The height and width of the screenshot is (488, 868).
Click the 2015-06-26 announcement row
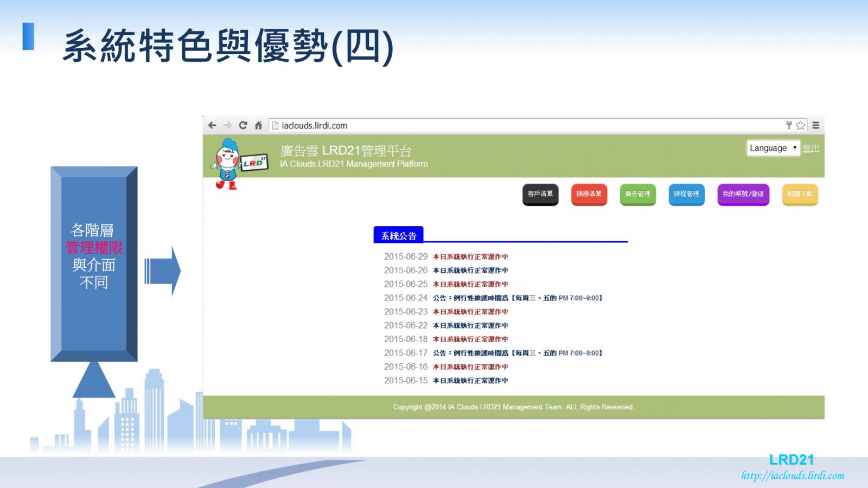[x=446, y=270]
